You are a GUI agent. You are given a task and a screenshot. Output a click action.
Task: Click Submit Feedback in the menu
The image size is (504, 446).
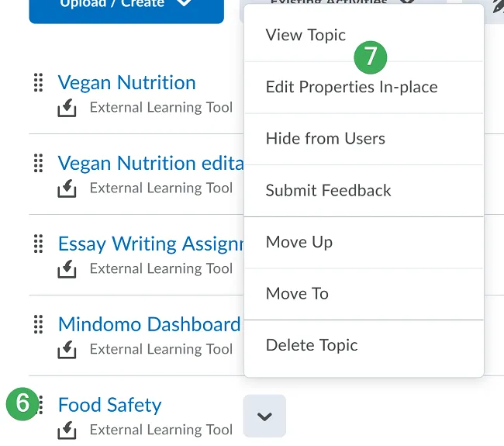point(328,190)
